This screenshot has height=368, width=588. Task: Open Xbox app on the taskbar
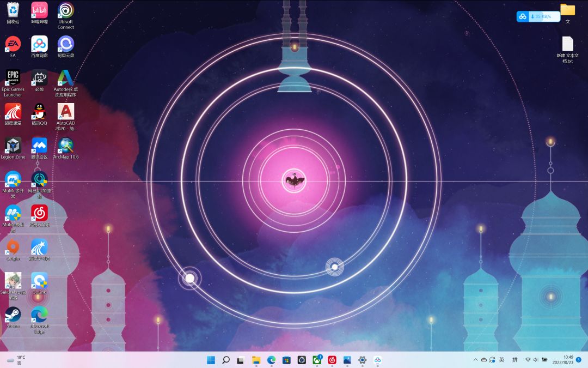tap(317, 360)
